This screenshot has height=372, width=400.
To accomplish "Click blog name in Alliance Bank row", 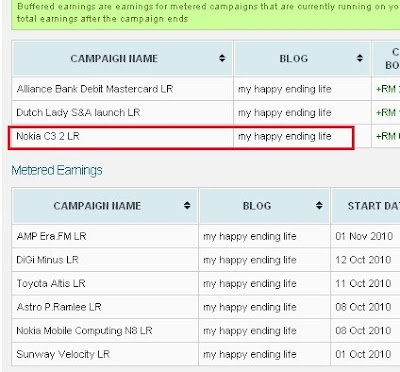I will 285,89.
